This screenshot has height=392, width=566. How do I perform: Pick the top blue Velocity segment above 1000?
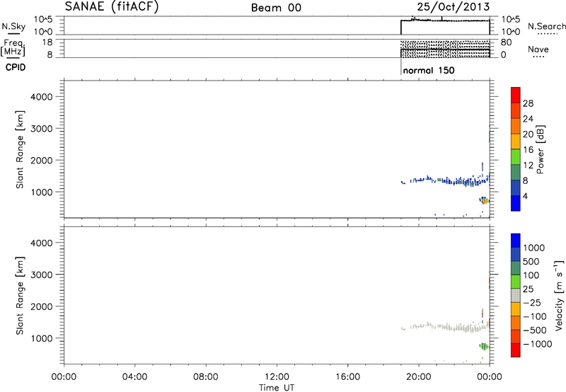(516, 241)
